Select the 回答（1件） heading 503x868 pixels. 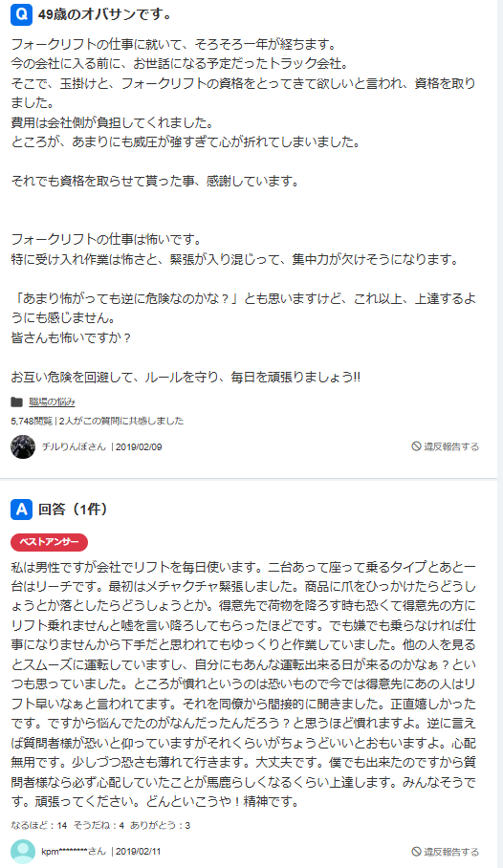click(x=73, y=509)
